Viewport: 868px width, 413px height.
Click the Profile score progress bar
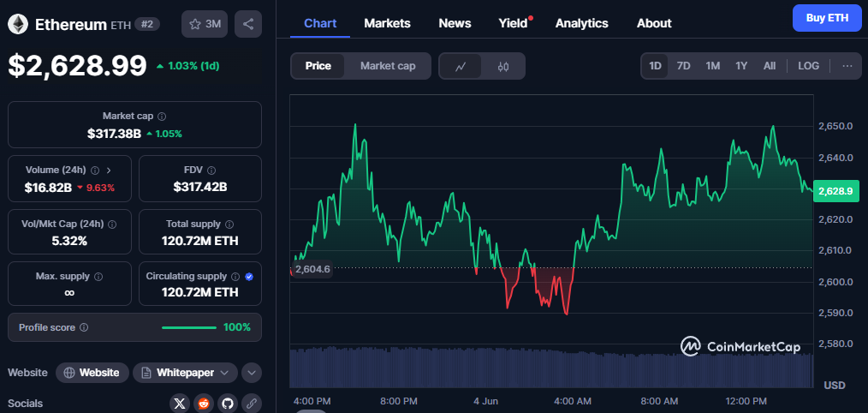pos(189,327)
